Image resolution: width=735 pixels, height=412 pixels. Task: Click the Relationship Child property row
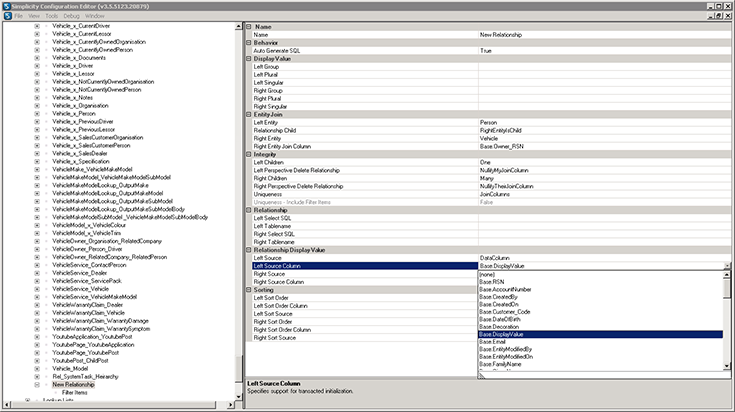pyautogui.click(x=491, y=130)
